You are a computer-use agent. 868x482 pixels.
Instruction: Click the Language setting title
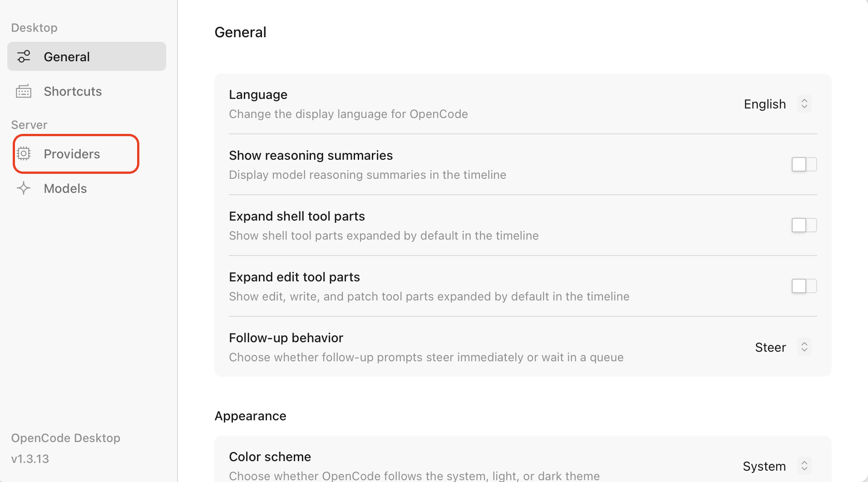coord(258,94)
